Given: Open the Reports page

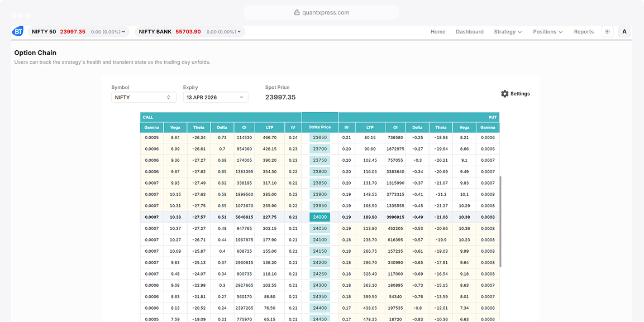Looking at the screenshot, I should (x=584, y=32).
